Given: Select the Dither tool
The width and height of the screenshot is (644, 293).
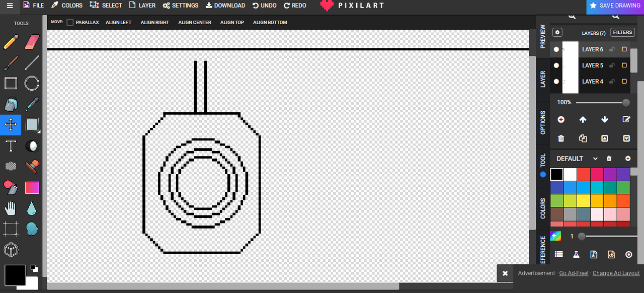Looking at the screenshot, I should (x=11, y=167).
